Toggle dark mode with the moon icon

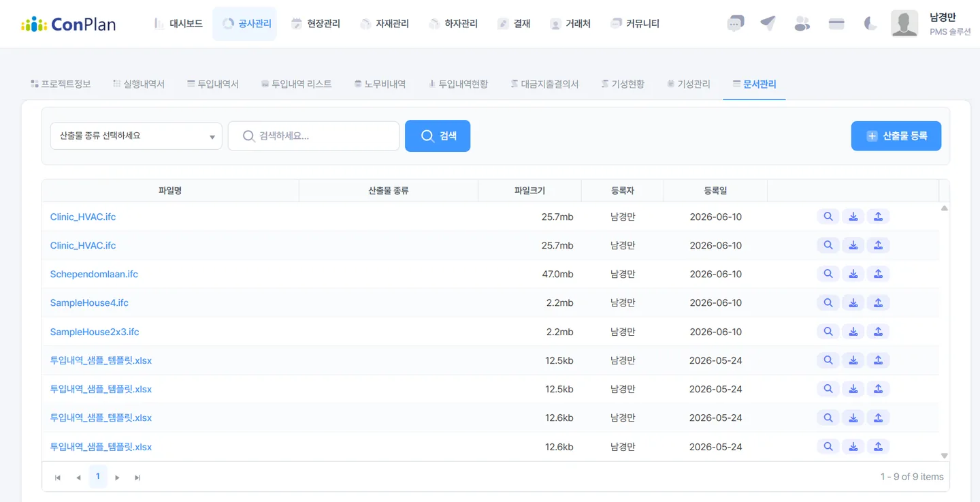click(x=870, y=24)
